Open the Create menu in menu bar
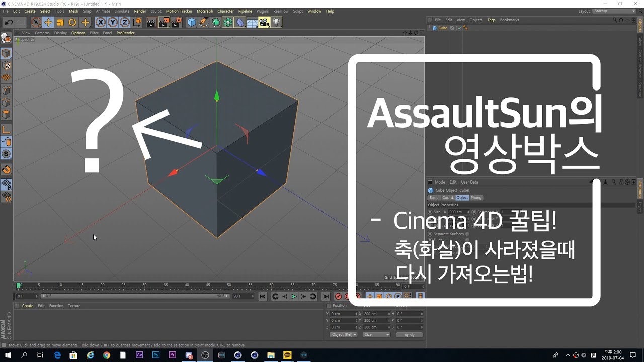 tap(30, 11)
